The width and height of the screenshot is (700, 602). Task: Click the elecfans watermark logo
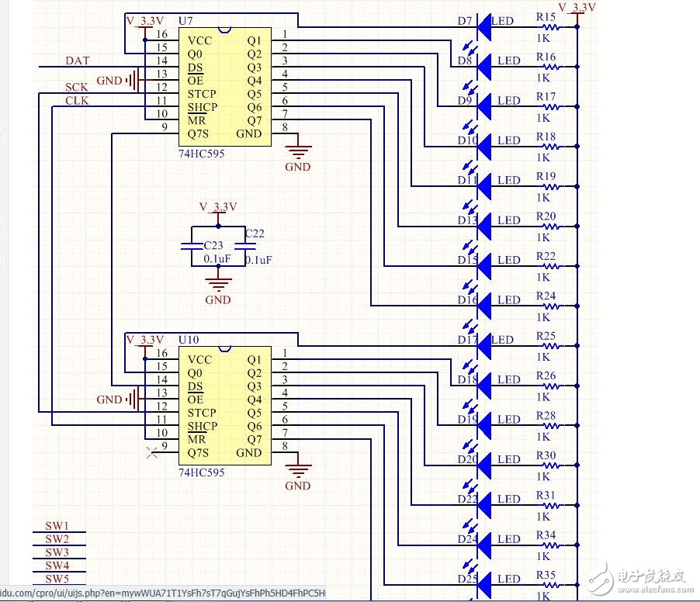[x=636, y=575]
